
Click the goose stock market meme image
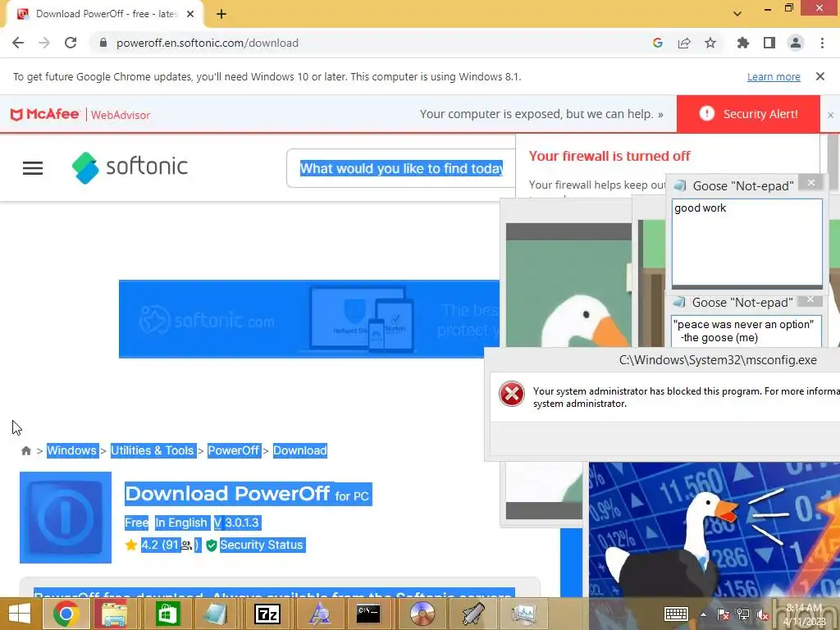[x=714, y=531]
